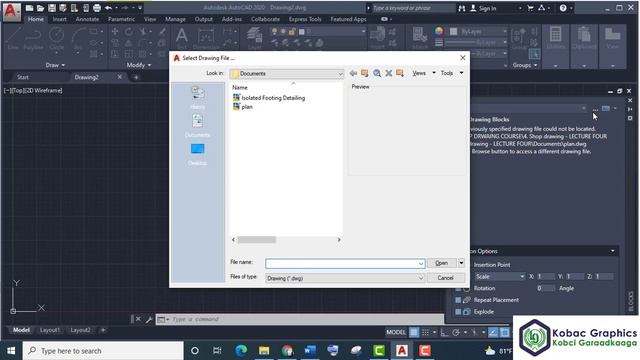Click the Windows taskbar search box
Viewport: 640px width, 360px height.
tap(103, 351)
